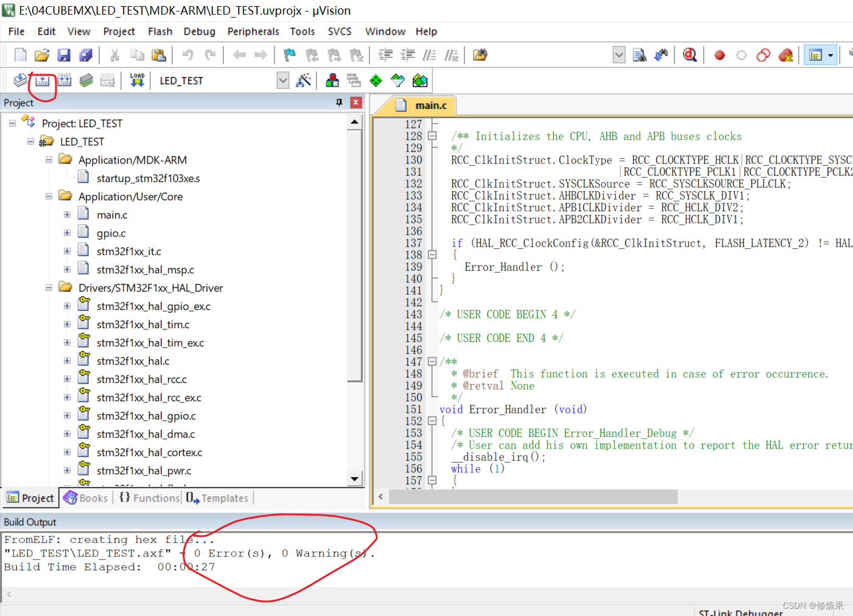Select startup_stm32f103xe.s in the project tree

(x=148, y=178)
